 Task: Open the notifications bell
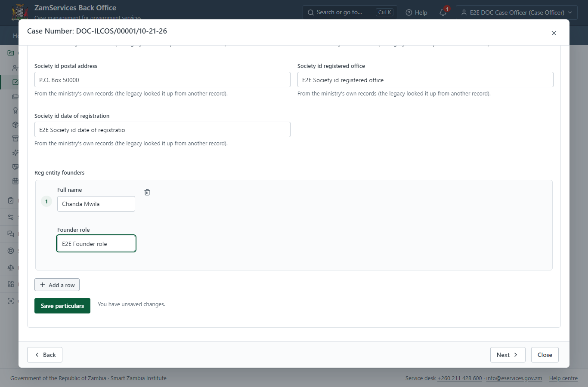pyautogui.click(x=443, y=12)
